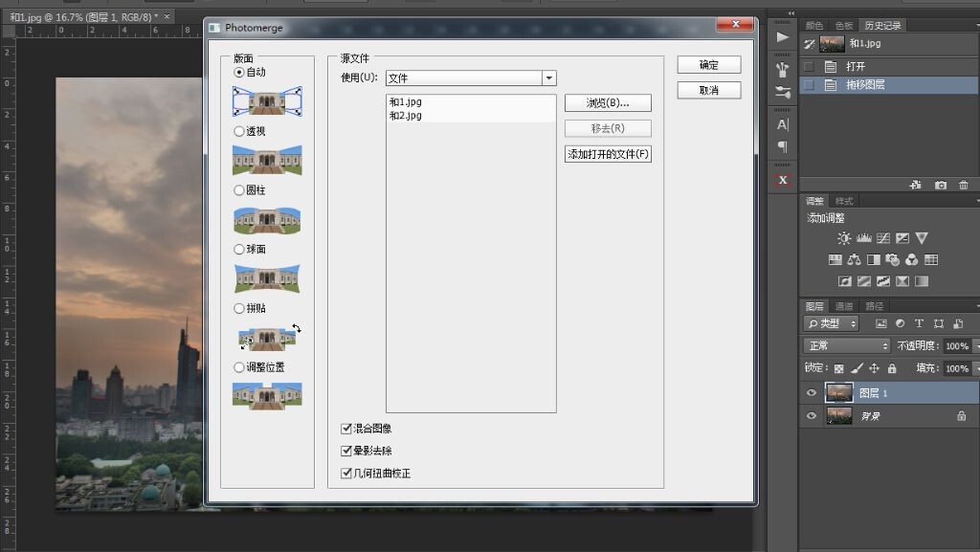Image resolution: width=980 pixels, height=552 pixels.
Task: Open the 类型 layer filter dropdown
Action: click(832, 323)
